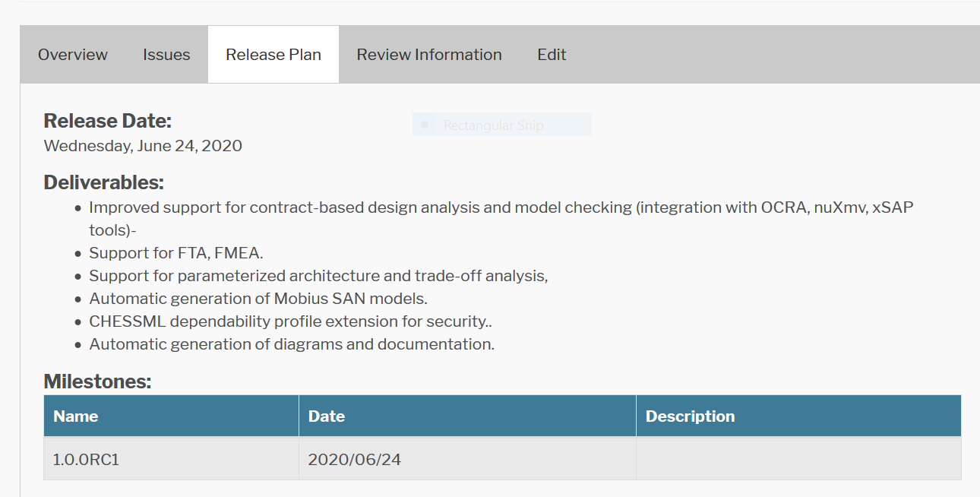Image resolution: width=980 pixels, height=497 pixels.
Task: Select the 1.0.0RC1 milestone cell
Action: point(86,459)
